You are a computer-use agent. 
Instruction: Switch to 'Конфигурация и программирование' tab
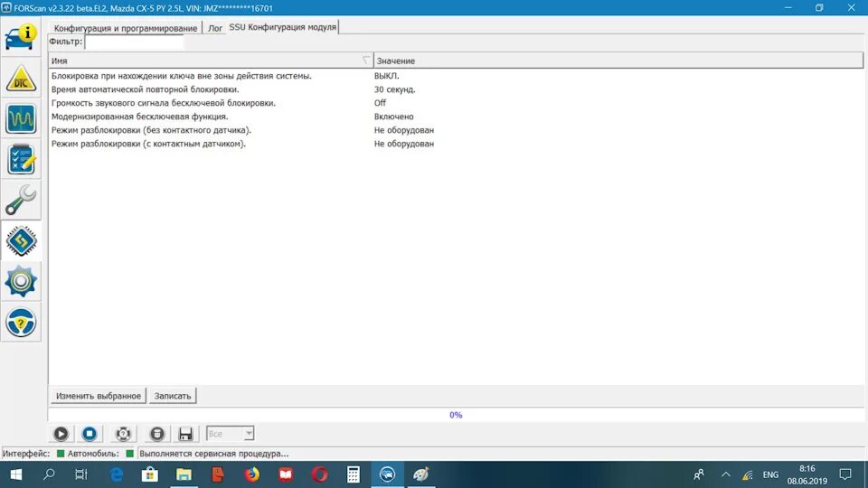pyautogui.click(x=125, y=28)
